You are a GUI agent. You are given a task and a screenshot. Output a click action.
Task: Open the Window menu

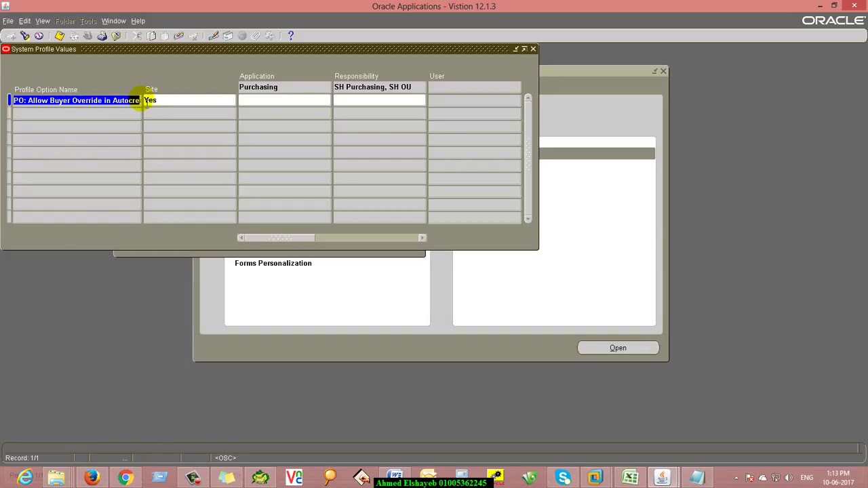coord(113,21)
